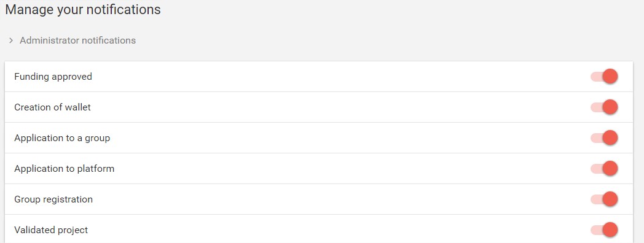Screen dimensions: 644x243
Task: Click pink track of Funding approved switch
Action: tap(596, 77)
